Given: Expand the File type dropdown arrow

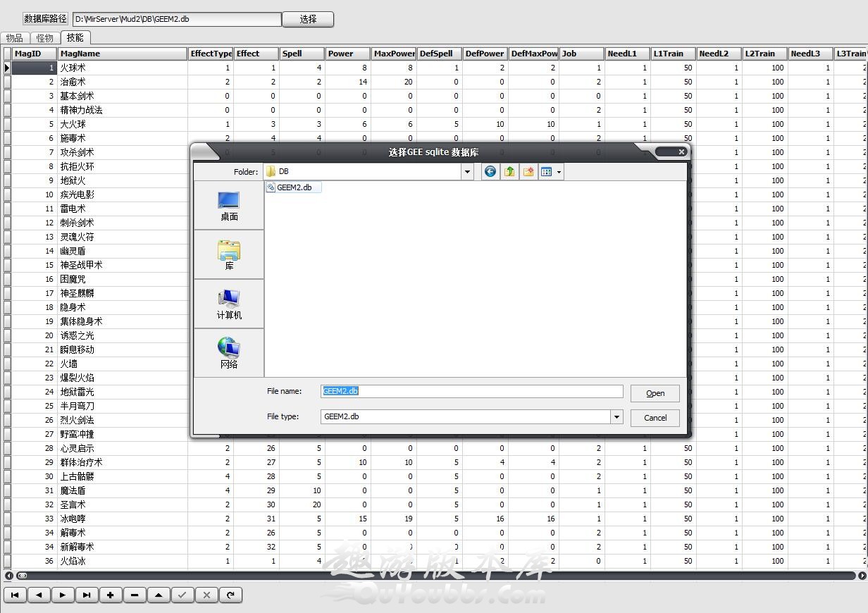Looking at the screenshot, I should [x=616, y=416].
